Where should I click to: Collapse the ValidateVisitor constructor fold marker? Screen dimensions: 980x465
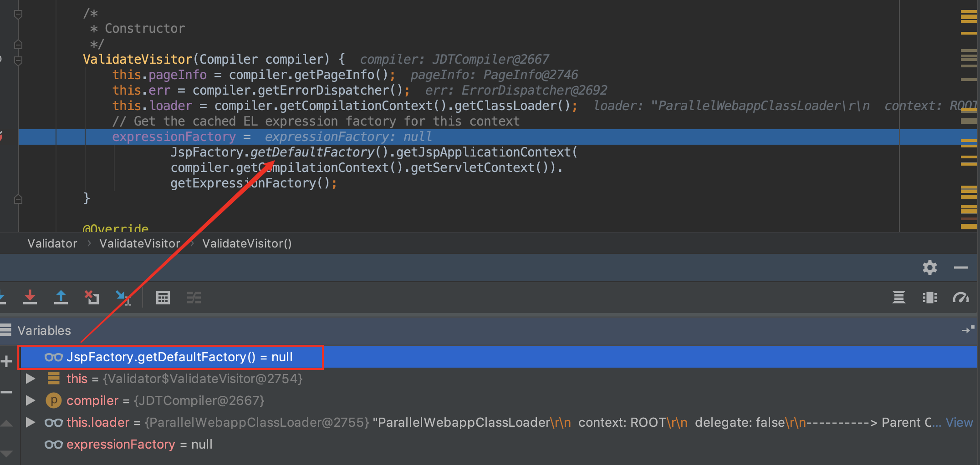coord(18,60)
